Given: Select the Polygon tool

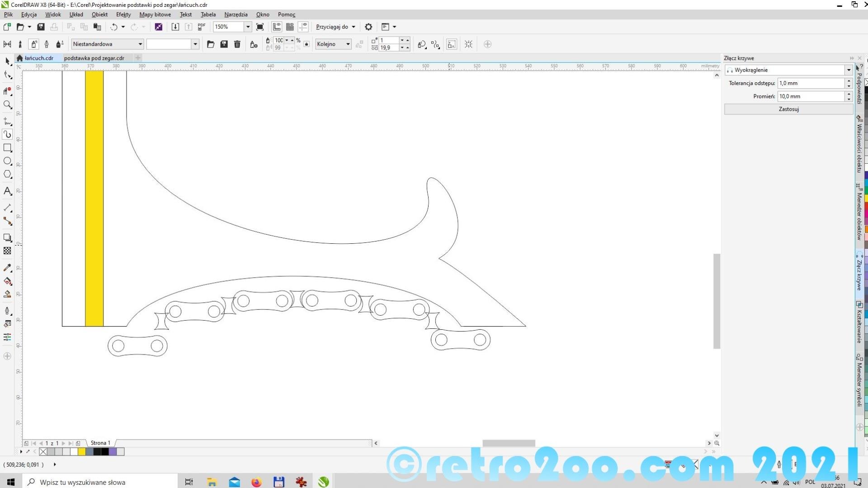Looking at the screenshot, I should (x=7, y=174).
